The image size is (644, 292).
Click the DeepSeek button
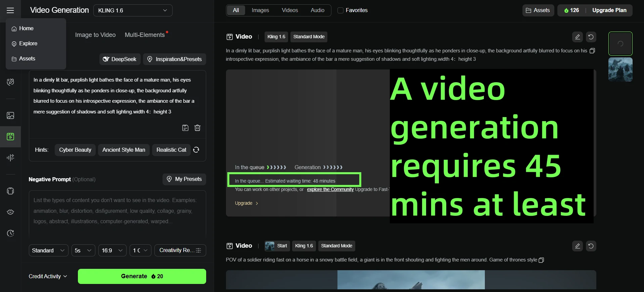pyautogui.click(x=120, y=59)
